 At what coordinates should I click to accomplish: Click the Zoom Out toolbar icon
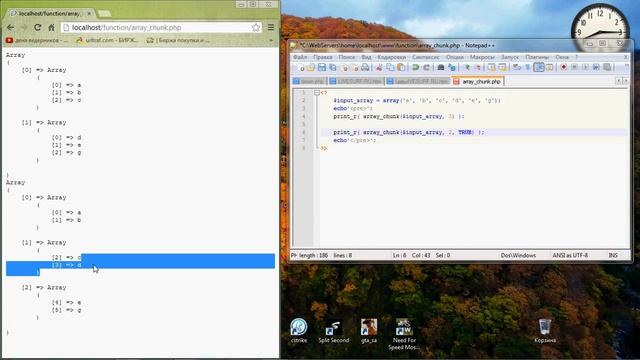click(x=478, y=67)
